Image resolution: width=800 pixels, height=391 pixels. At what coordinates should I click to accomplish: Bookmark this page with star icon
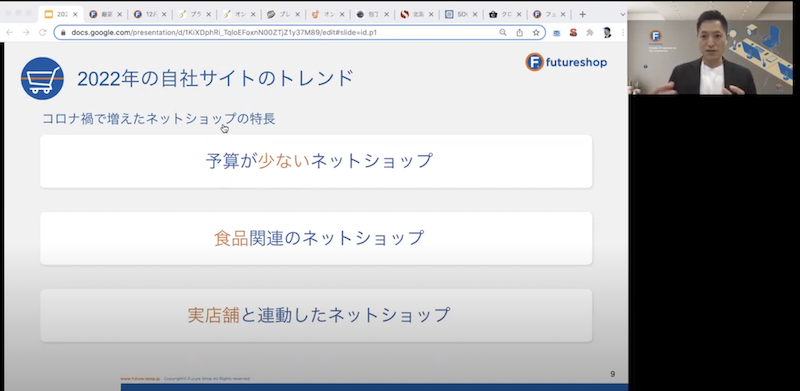(x=536, y=33)
